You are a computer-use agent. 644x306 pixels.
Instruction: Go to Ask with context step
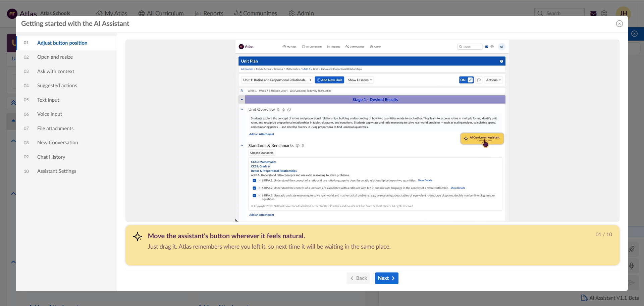coord(67,71)
